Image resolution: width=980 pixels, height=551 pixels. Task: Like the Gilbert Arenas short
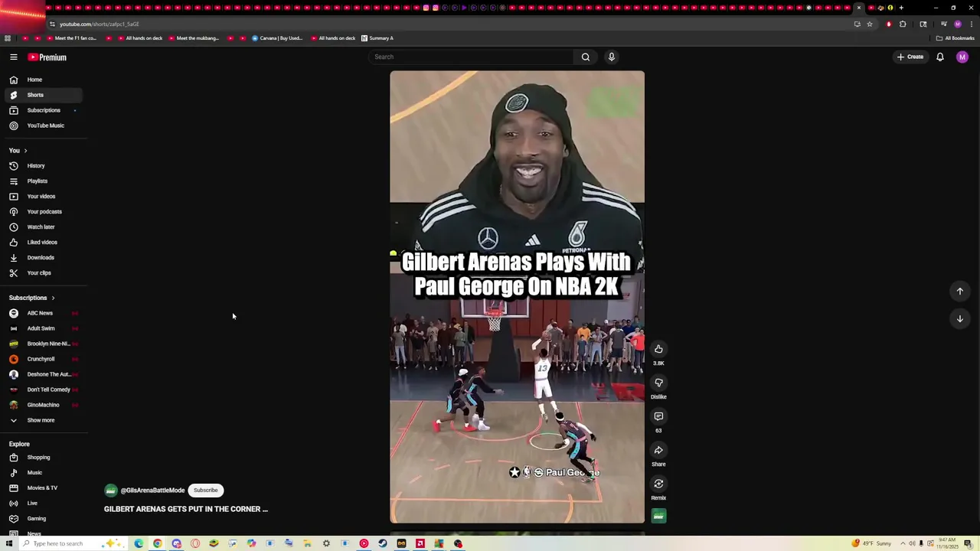coord(658,349)
